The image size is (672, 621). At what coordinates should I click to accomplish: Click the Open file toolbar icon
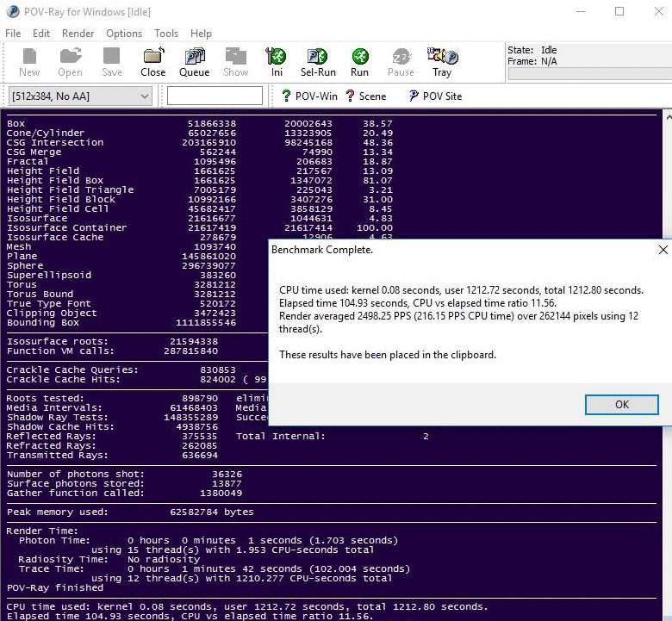pyautogui.click(x=71, y=63)
